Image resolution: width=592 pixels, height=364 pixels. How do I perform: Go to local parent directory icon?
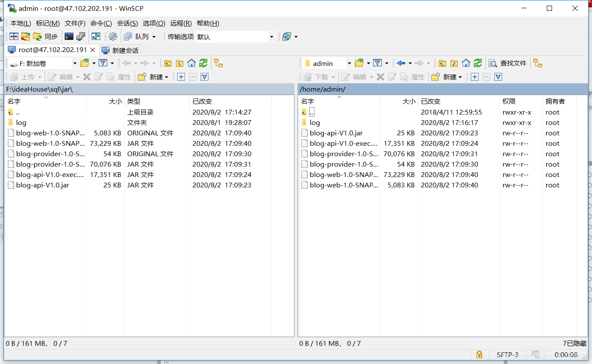click(168, 63)
